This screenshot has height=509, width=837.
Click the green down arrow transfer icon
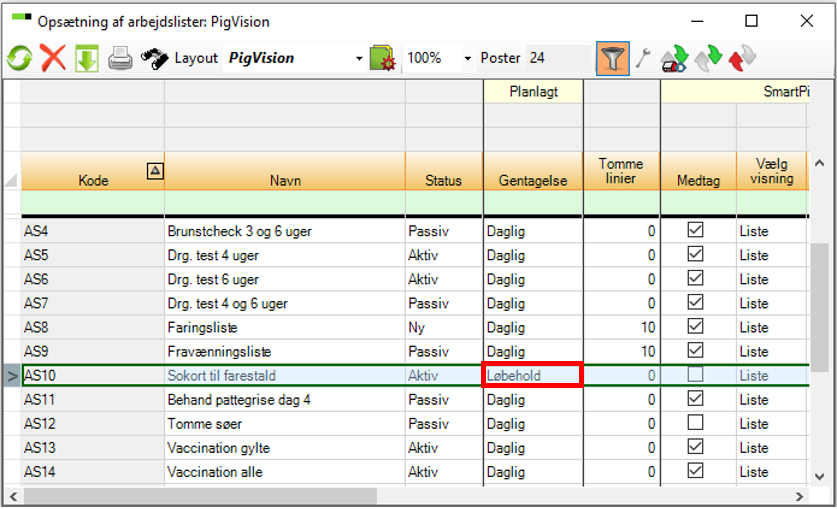(708, 58)
